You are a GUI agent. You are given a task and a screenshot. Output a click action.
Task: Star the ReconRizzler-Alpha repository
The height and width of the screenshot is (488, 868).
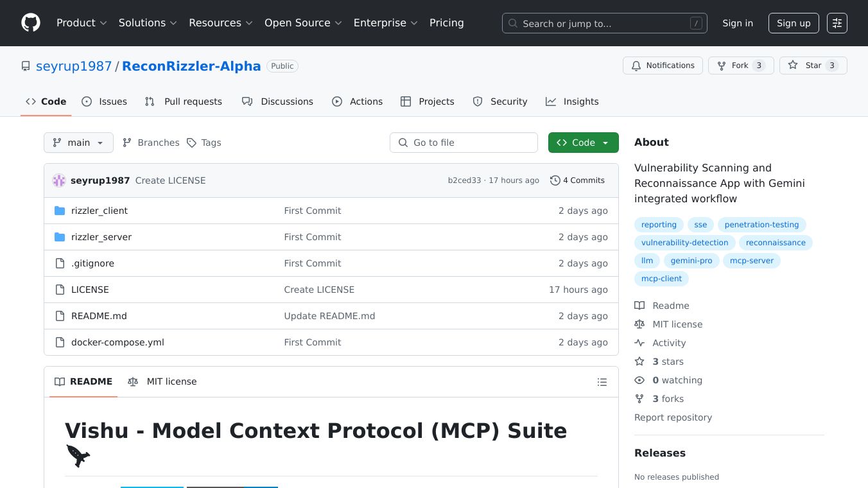[x=813, y=65]
